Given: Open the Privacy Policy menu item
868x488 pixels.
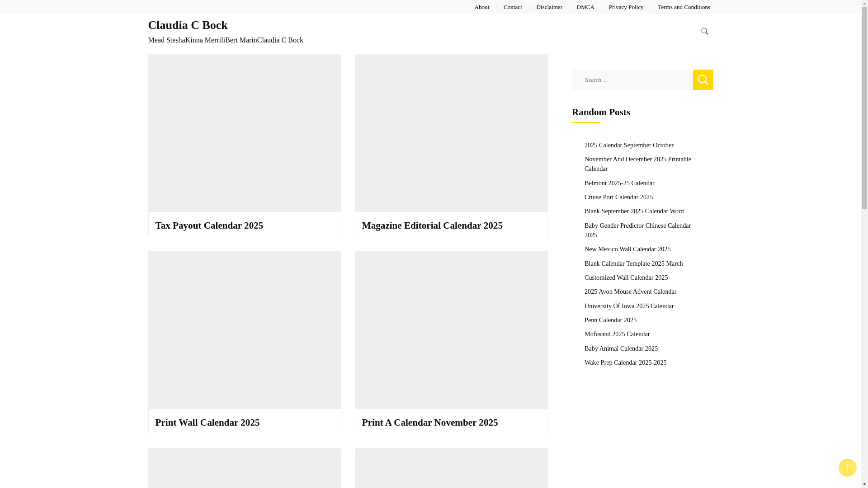Looking at the screenshot, I should (x=626, y=7).
